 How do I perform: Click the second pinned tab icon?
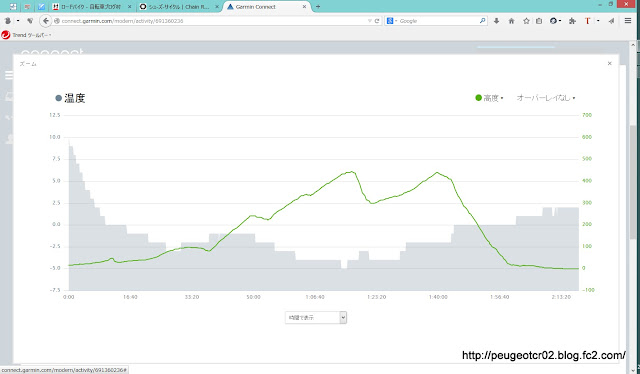[27, 7]
